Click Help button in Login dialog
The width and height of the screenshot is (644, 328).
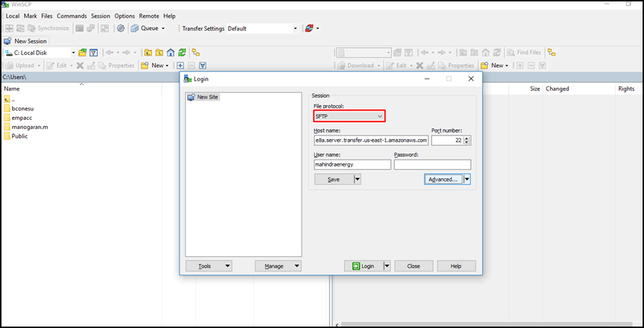[457, 266]
